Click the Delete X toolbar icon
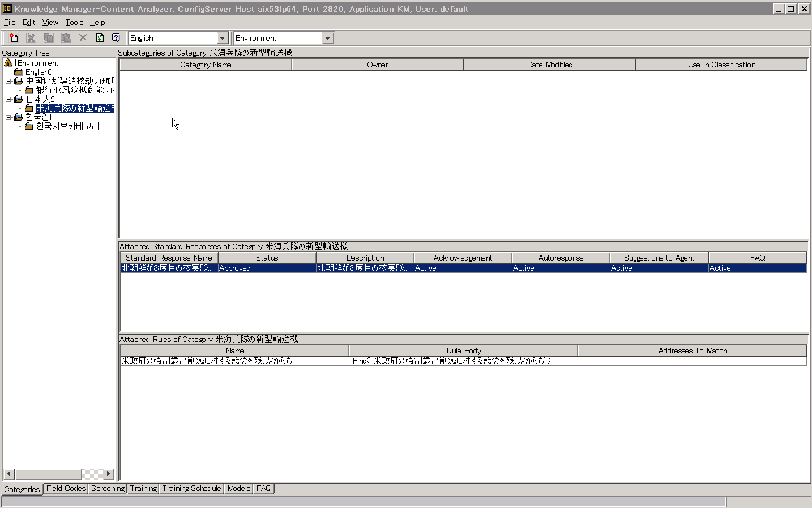812x508 pixels. [x=83, y=38]
